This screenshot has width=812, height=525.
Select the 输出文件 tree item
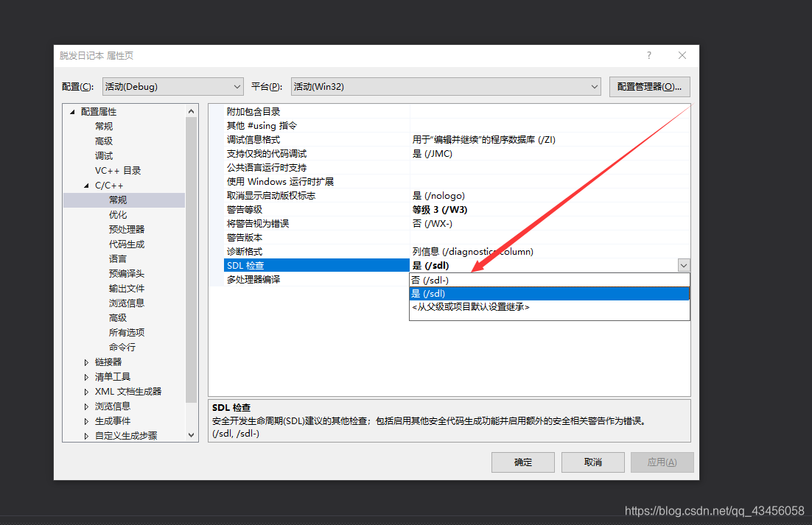point(126,288)
